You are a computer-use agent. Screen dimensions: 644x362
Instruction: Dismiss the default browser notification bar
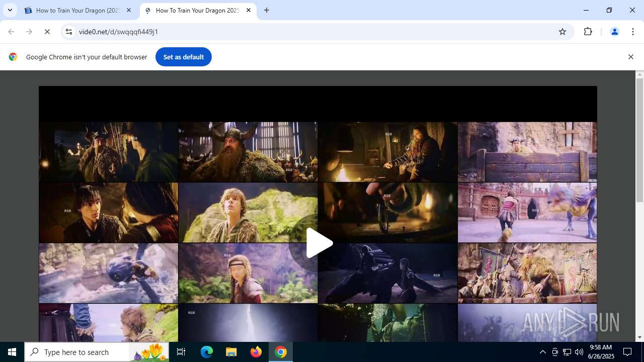click(x=630, y=57)
